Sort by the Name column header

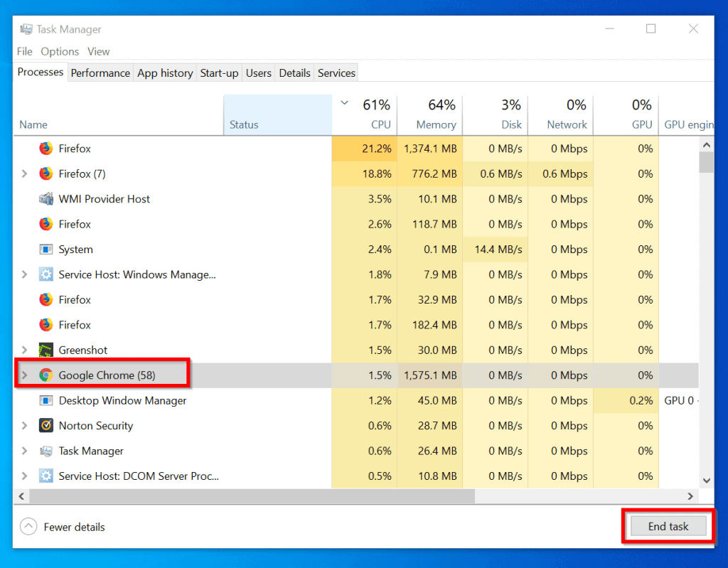[x=119, y=115]
